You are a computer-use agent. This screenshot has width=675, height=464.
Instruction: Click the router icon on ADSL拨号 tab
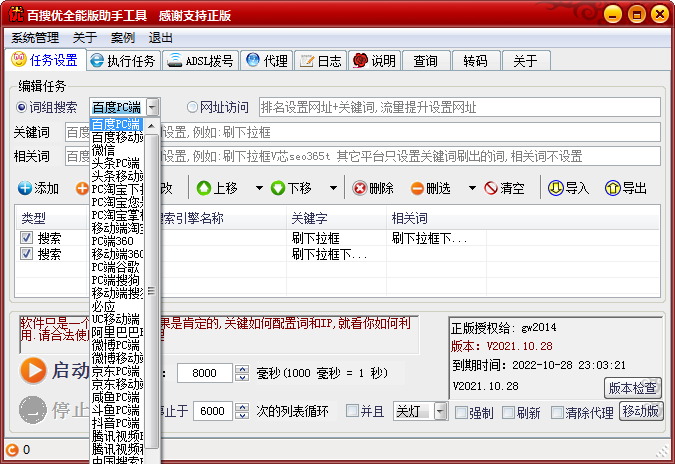(x=175, y=60)
